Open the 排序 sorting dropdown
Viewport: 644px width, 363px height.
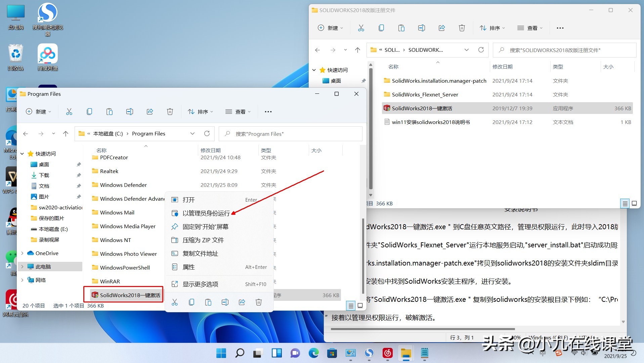[x=200, y=112]
